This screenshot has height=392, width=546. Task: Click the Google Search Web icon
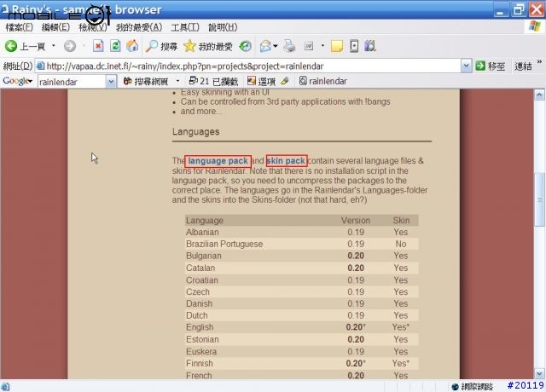pyautogui.click(x=128, y=81)
